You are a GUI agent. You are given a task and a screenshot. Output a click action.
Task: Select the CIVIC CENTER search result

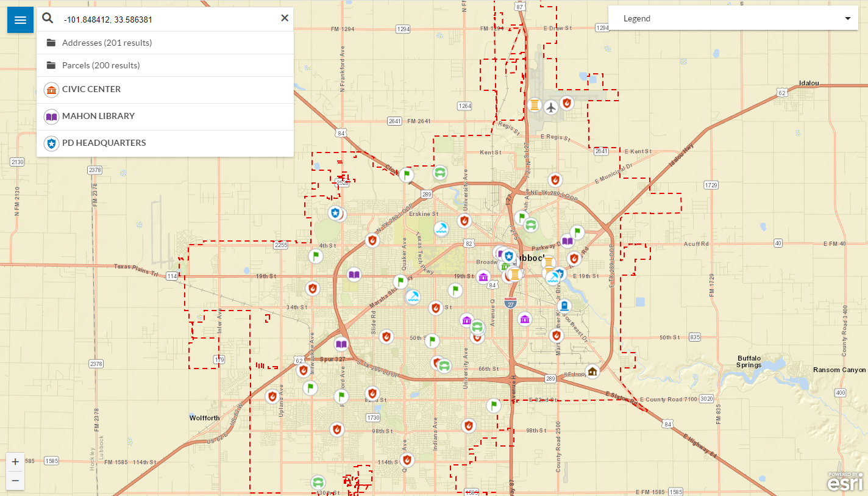click(165, 90)
